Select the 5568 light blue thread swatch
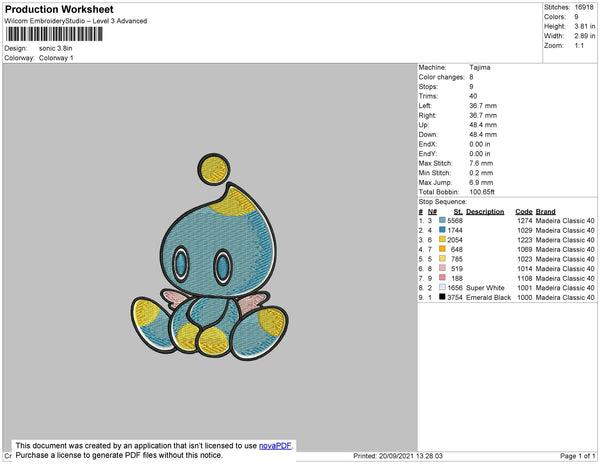 [442, 220]
